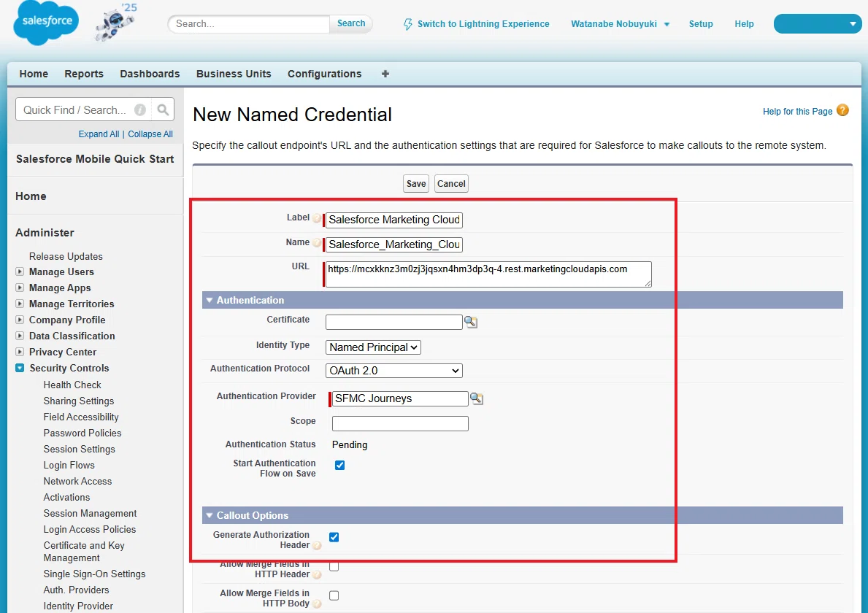Open Single Sign-On Settings in sidebar
Screen dimensions: 868x613
94,574
